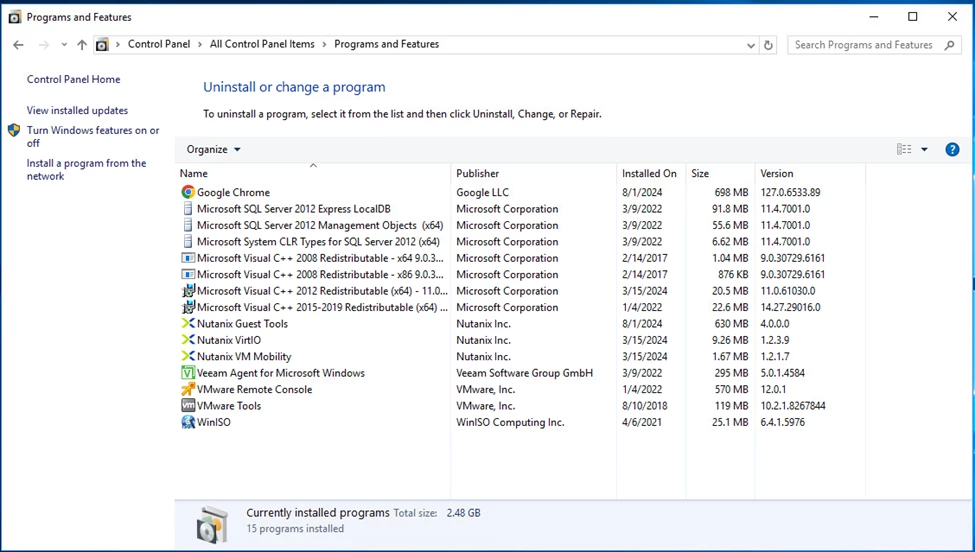This screenshot has width=975, height=552.
Task: Open Install a program from the network
Action: click(x=86, y=170)
